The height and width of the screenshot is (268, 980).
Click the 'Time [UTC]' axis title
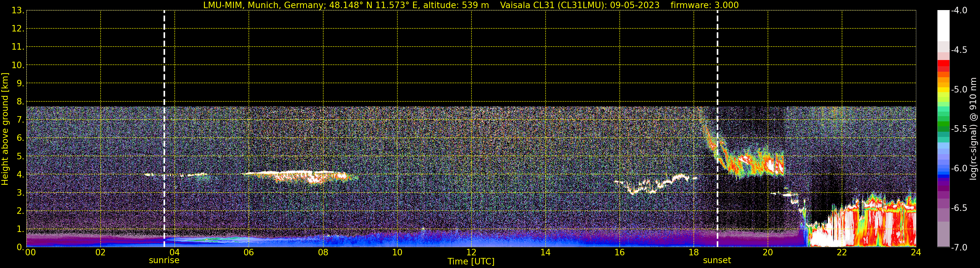click(471, 262)
